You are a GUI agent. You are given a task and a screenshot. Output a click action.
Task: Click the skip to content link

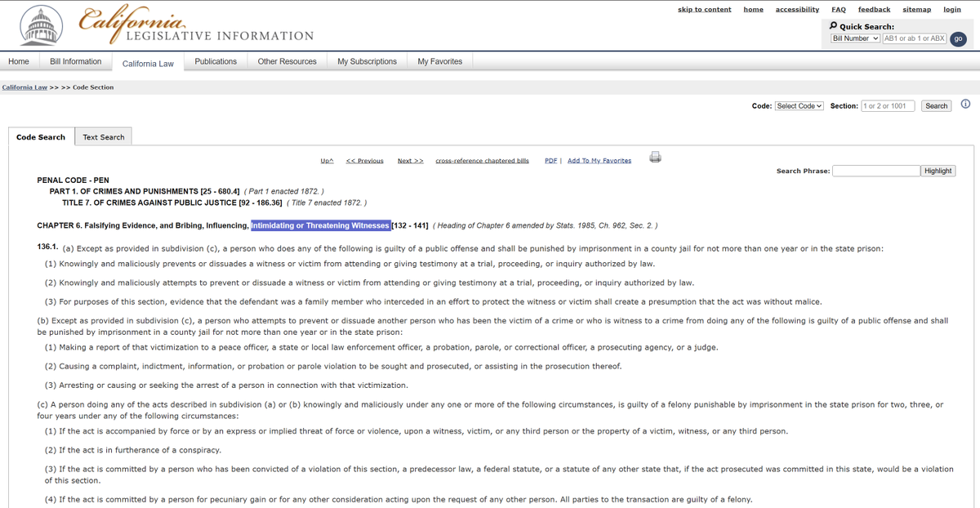[705, 10]
